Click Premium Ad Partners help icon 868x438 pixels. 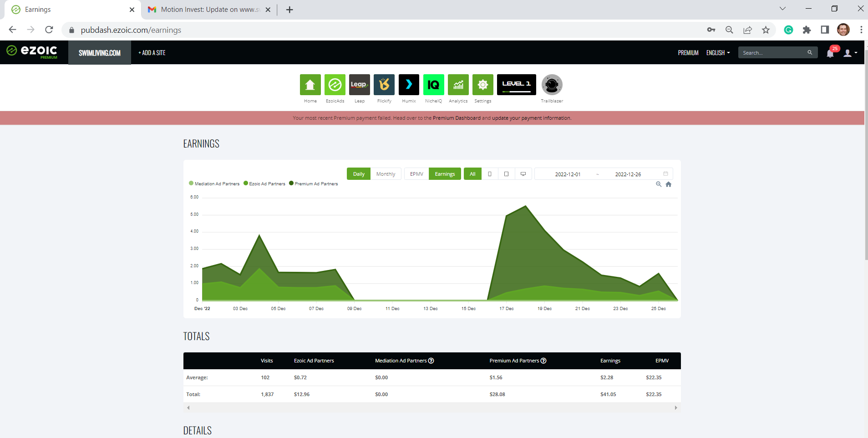point(543,361)
